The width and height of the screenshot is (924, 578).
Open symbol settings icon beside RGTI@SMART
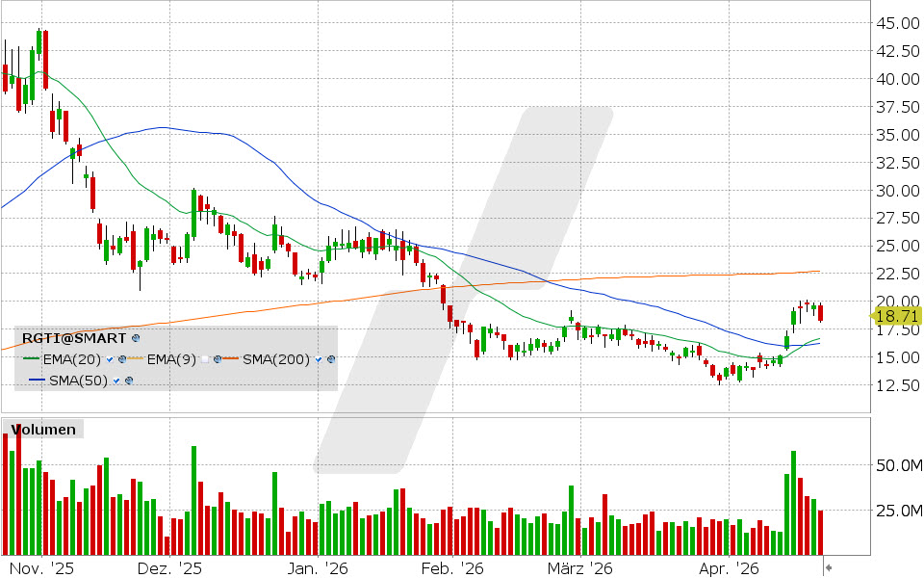click(x=134, y=339)
